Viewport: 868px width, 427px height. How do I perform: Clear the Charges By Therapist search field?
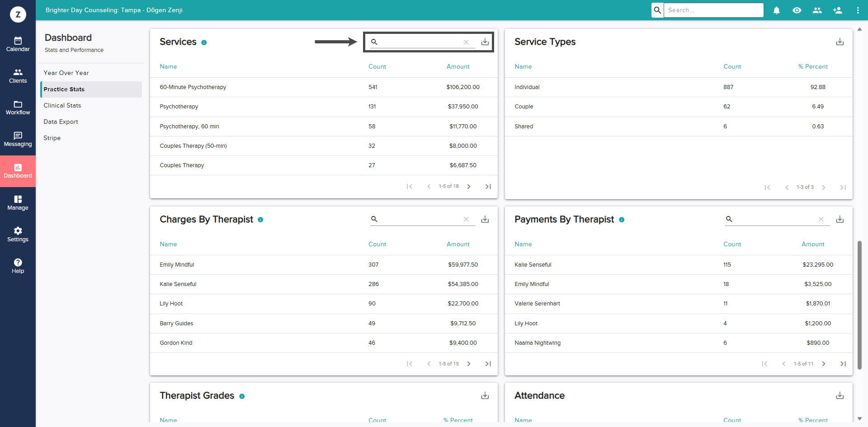click(466, 219)
